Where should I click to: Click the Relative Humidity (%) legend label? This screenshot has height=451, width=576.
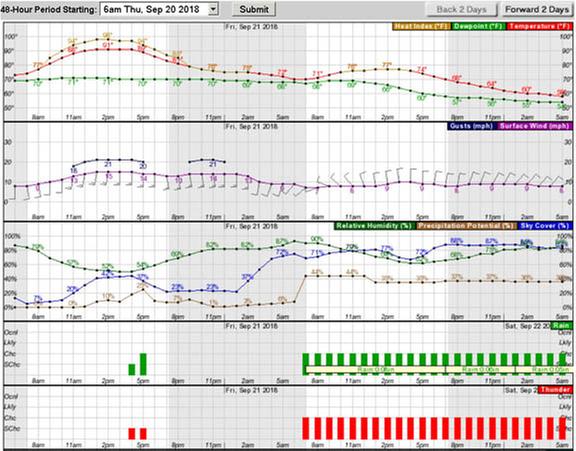tap(374, 226)
